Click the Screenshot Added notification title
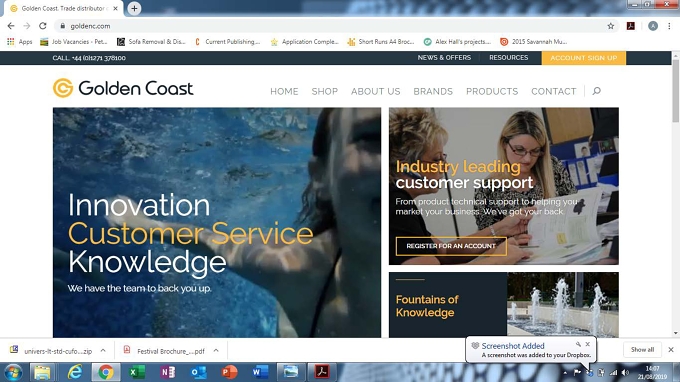This screenshot has width=680, height=382. [x=513, y=346]
